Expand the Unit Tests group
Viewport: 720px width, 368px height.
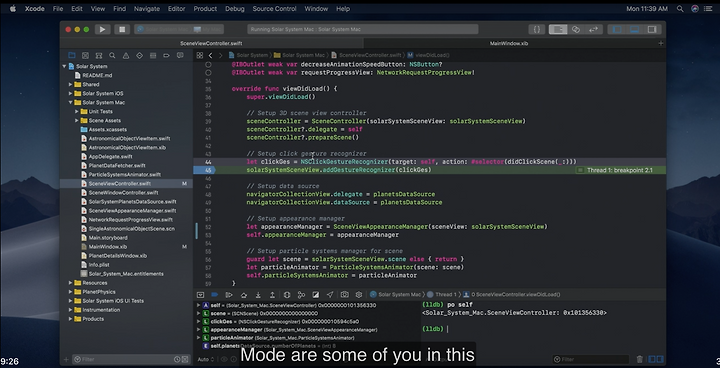point(77,112)
